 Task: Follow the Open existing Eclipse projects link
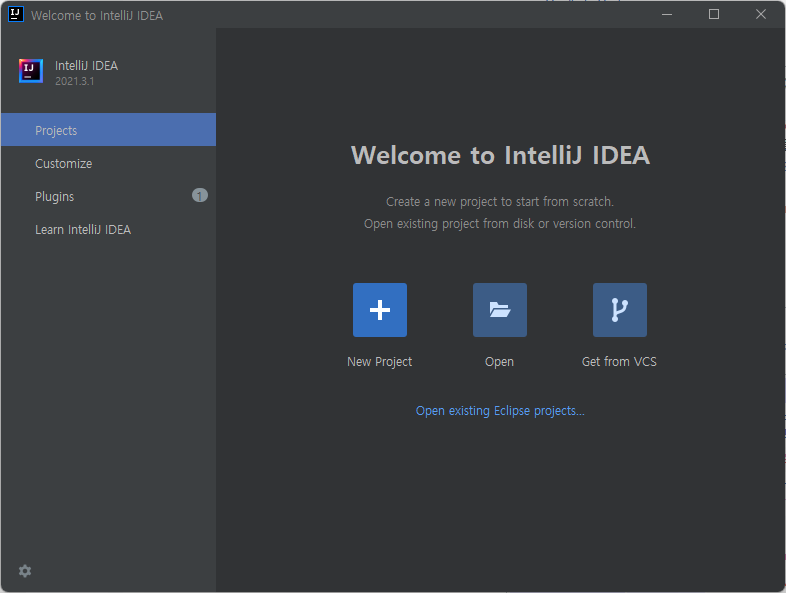pos(500,411)
